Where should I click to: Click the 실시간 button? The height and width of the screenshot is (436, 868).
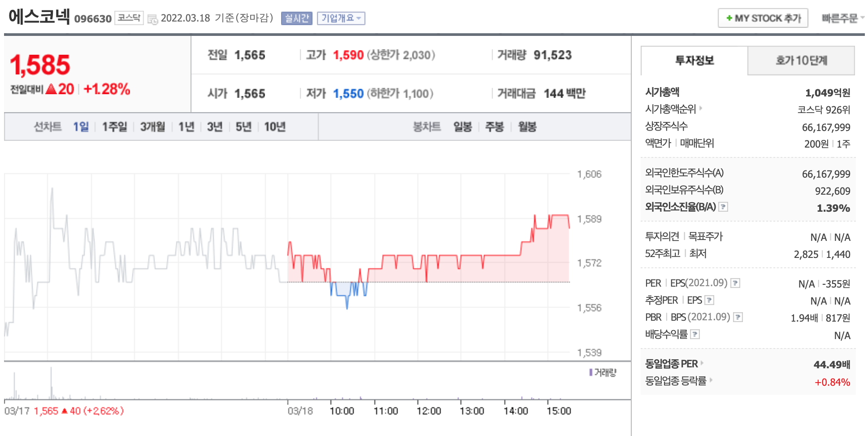tap(297, 18)
